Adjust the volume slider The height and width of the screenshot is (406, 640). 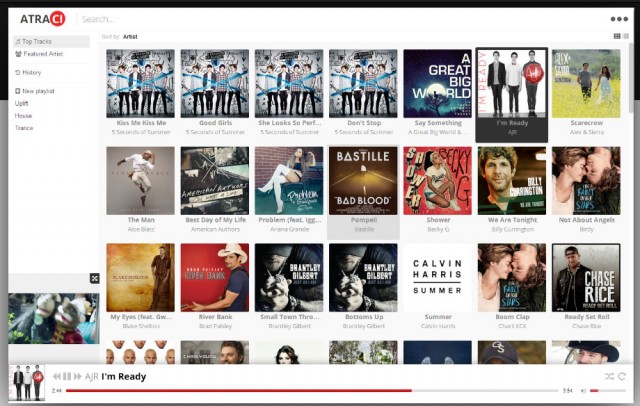608,391
